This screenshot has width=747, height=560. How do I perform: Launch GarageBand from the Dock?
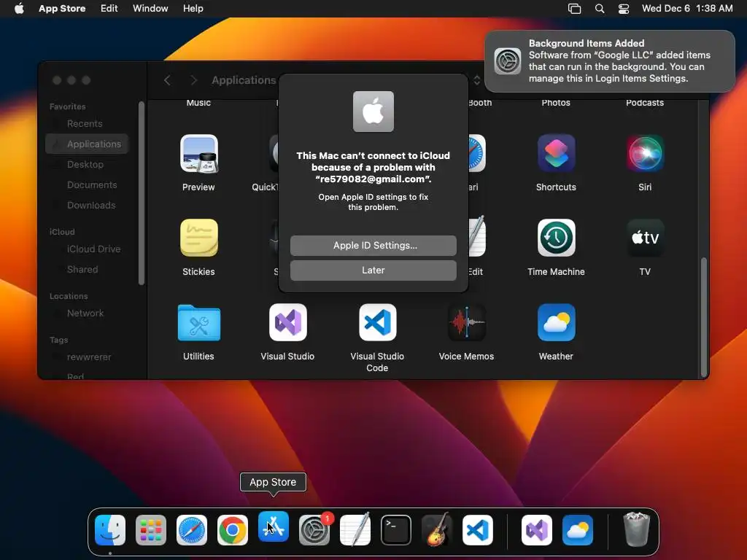point(437,529)
